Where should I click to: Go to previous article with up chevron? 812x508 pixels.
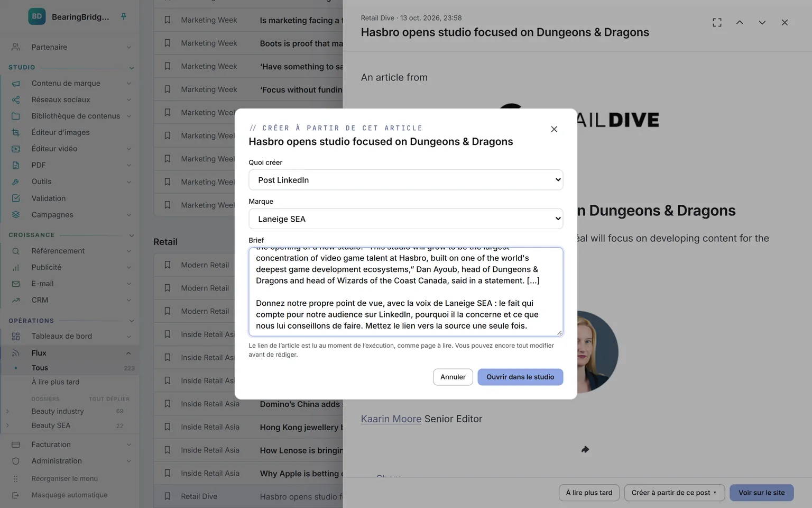click(x=740, y=22)
